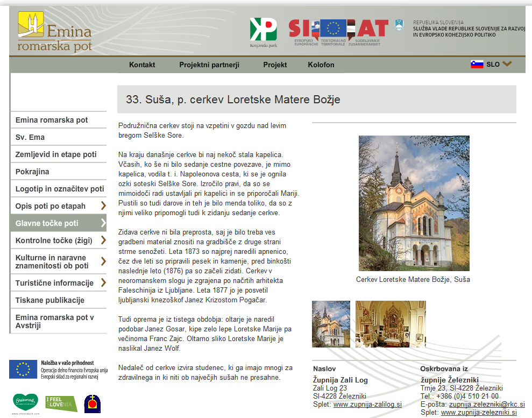Viewport: 532px width, 418px height.
Task: Open the green Steiermark heart logo
Action: (x=25, y=403)
